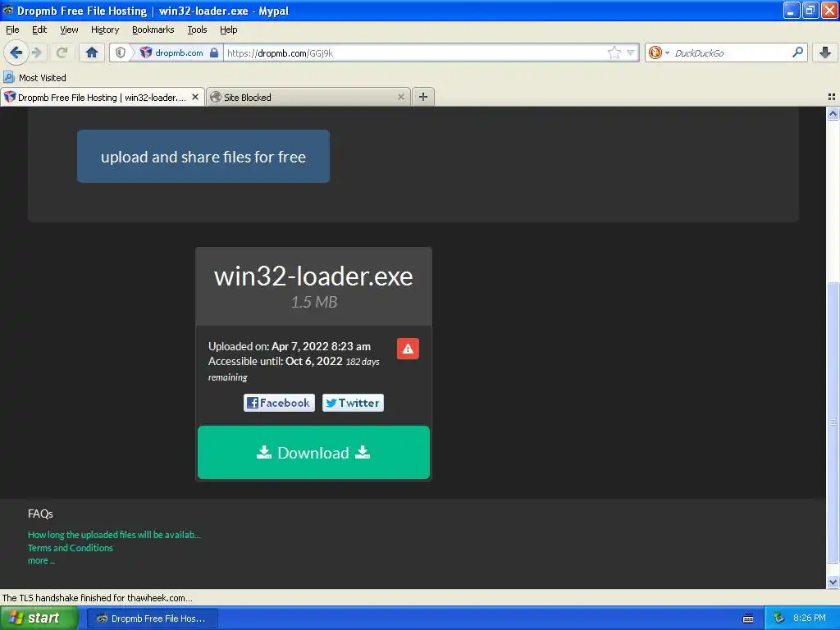Open the Edit menu

tap(39, 30)
